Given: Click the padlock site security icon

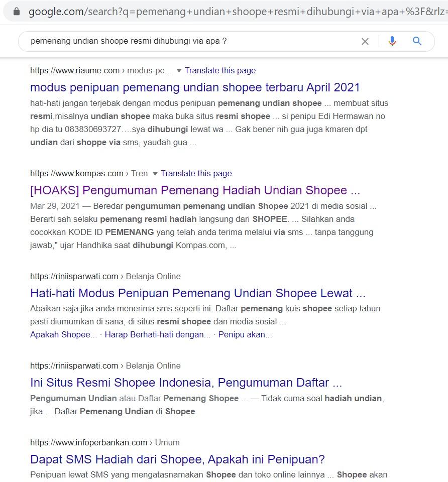Looking at the screenshot, I should tap(17, 12).
